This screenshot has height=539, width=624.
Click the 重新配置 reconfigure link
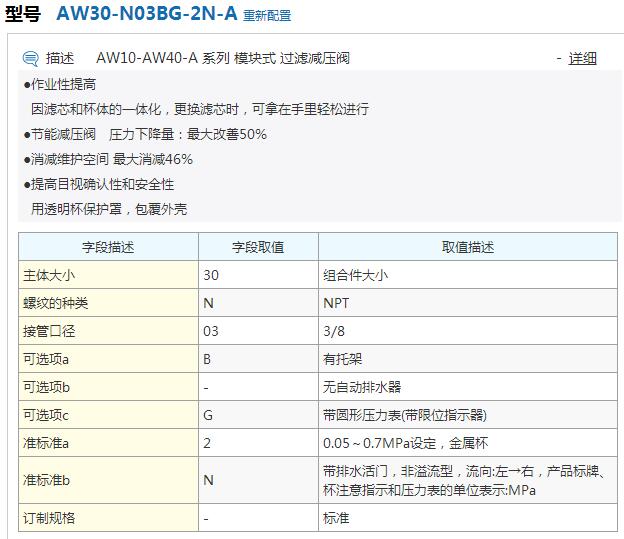pos(267,16)
